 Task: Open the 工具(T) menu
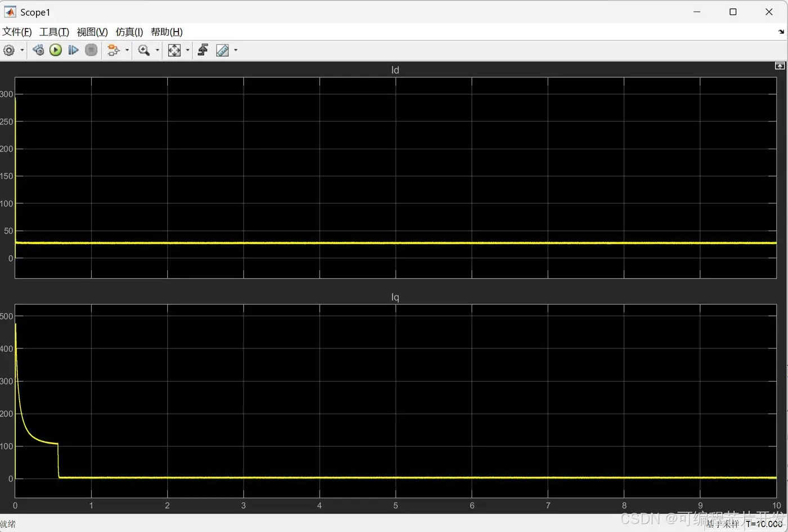pyautogui.click(x=54, y=32)
